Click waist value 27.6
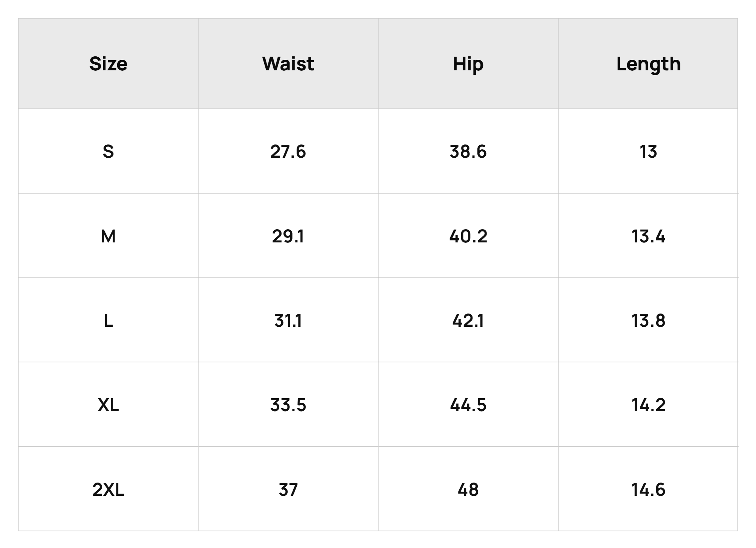The image size is (756, 548). pos(288,151)
